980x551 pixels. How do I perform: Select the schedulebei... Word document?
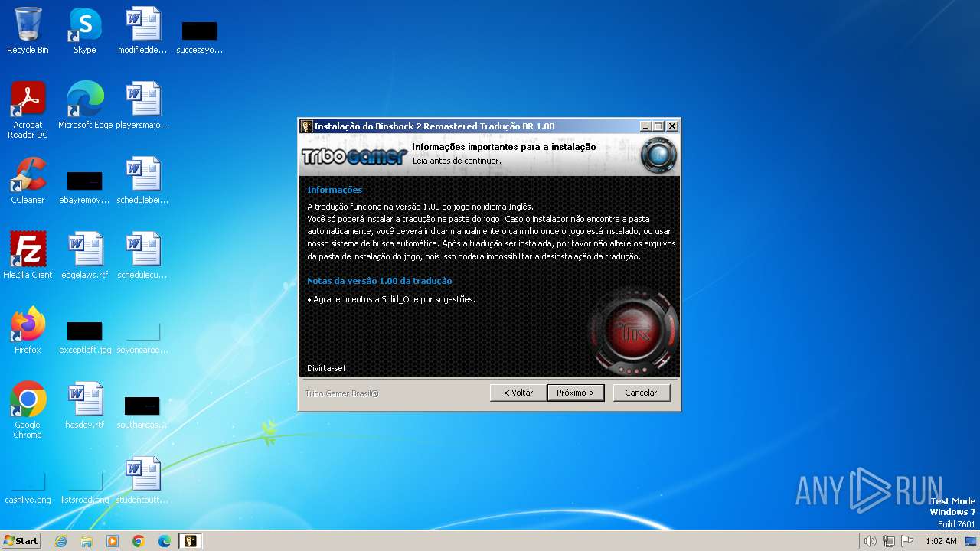coord(142,181)
